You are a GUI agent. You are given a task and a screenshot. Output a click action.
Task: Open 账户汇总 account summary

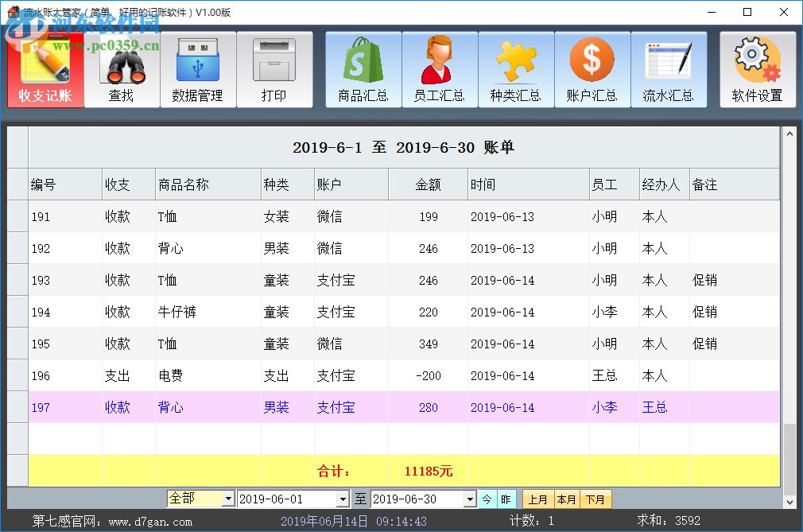(592, 70)
